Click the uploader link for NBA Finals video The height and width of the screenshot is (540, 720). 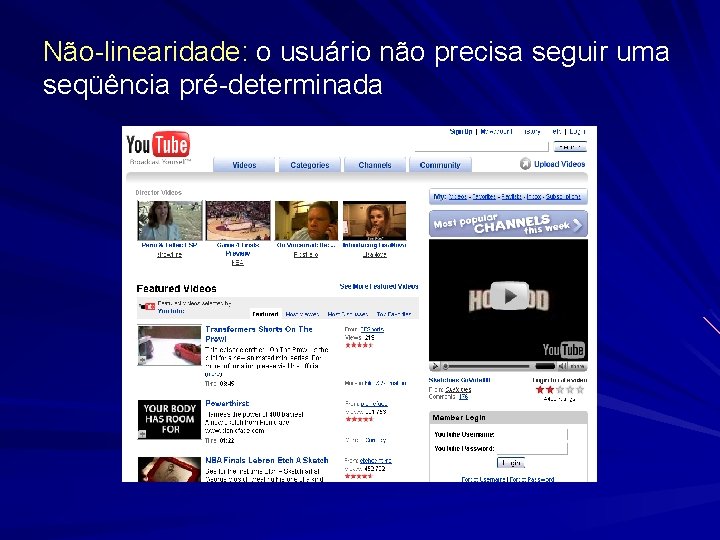click(x=376, y=461)
